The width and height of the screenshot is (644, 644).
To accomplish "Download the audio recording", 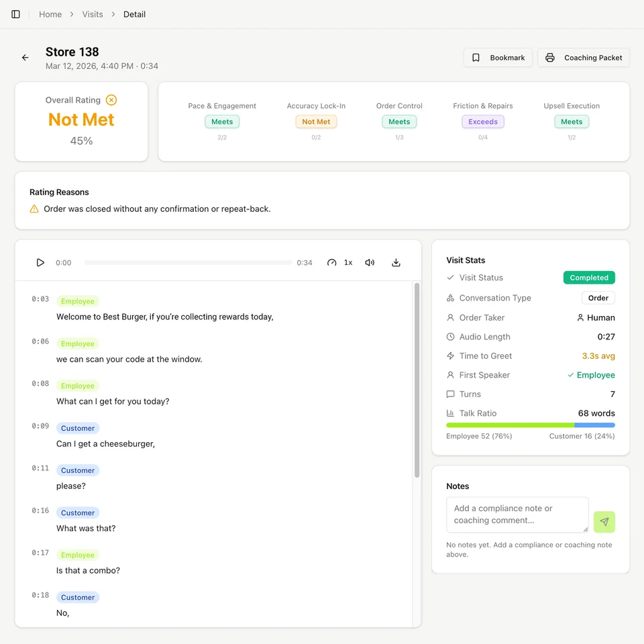I will tap(396, 262).
